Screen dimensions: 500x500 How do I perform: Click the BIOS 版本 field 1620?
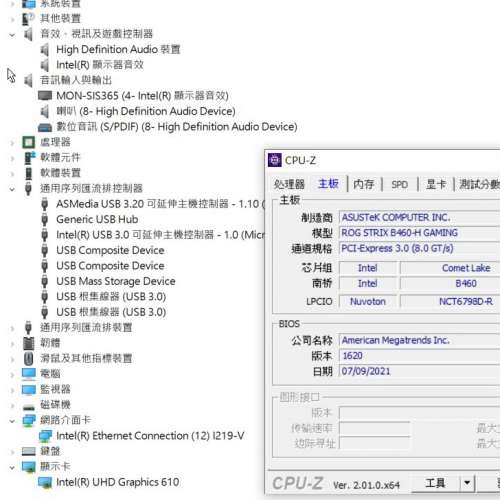click(420, 356)
